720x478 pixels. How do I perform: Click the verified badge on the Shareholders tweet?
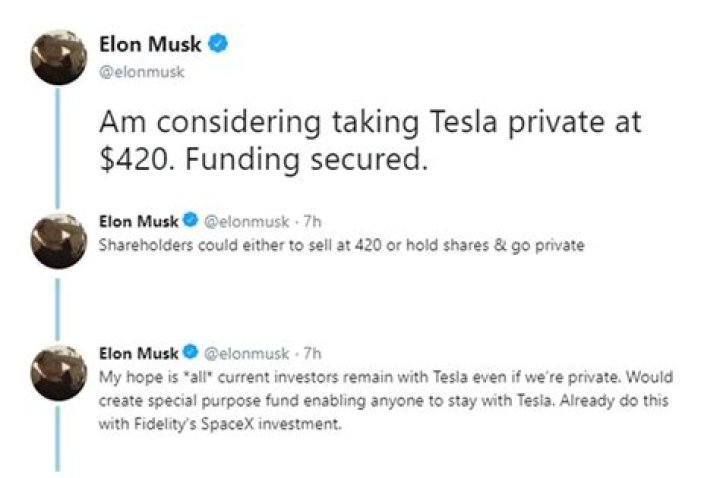tap(188, 221)
